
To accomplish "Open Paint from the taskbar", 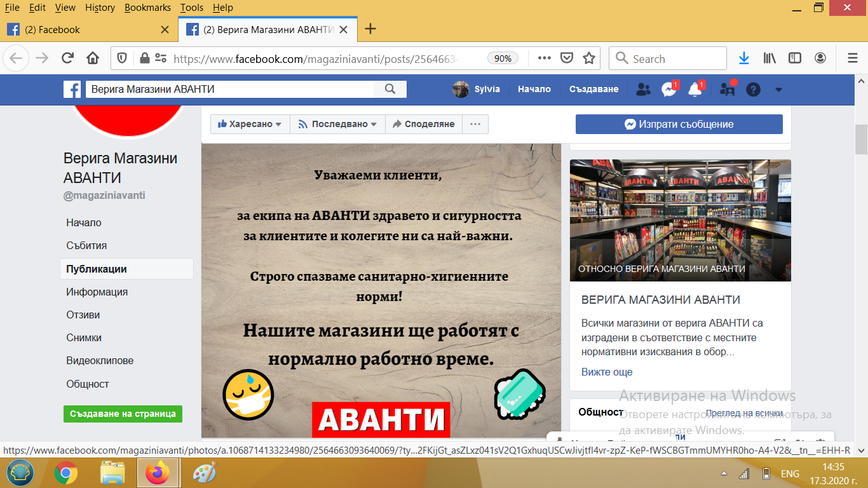I will (204, 473).
